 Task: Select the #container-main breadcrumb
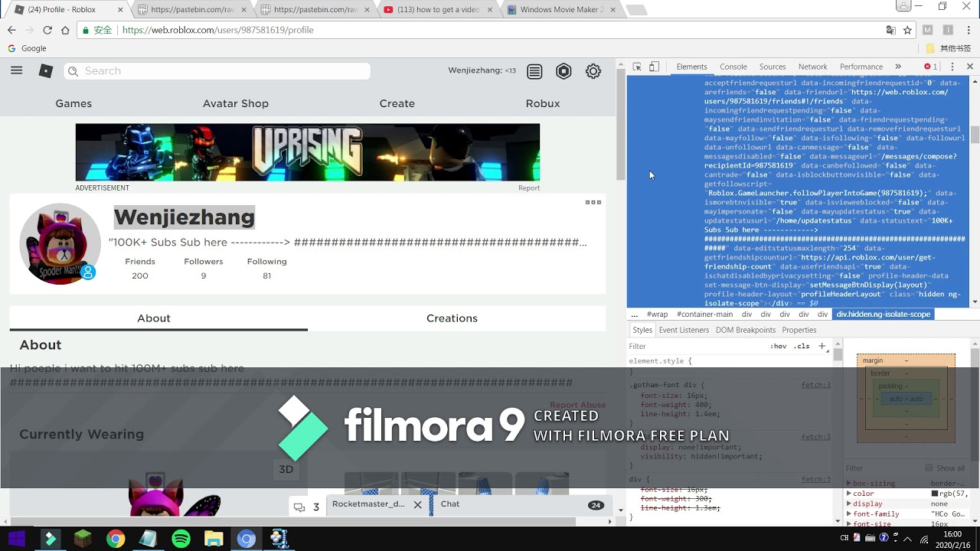[704, 315]
